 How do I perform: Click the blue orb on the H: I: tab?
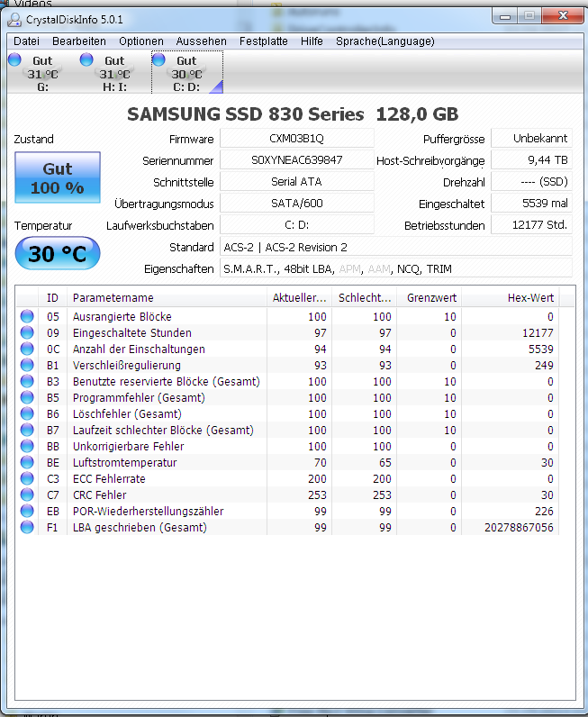pyautogui.click(x=86, y=59)
